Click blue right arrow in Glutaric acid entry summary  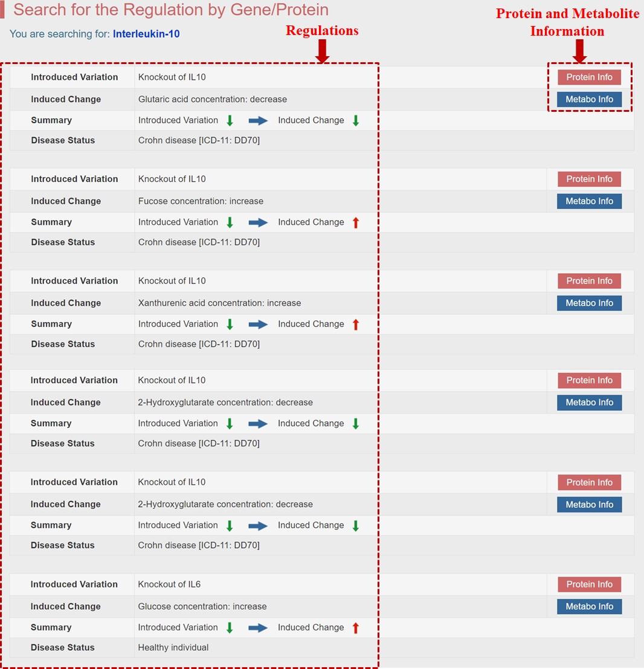258,121
